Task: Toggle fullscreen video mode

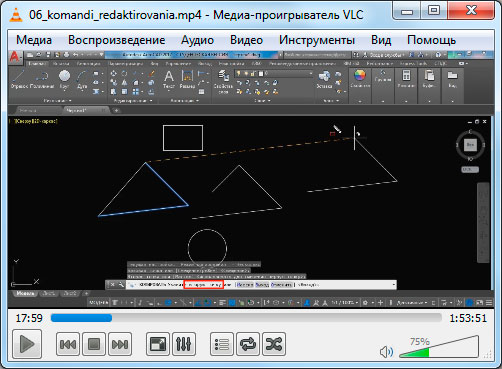Action: tap(158, 344)
